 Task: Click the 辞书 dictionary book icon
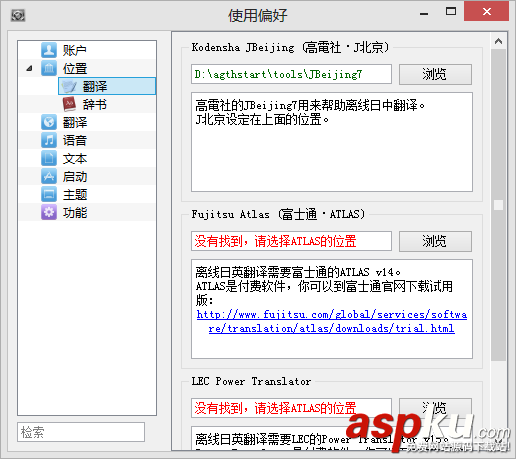tap(69, 104)
